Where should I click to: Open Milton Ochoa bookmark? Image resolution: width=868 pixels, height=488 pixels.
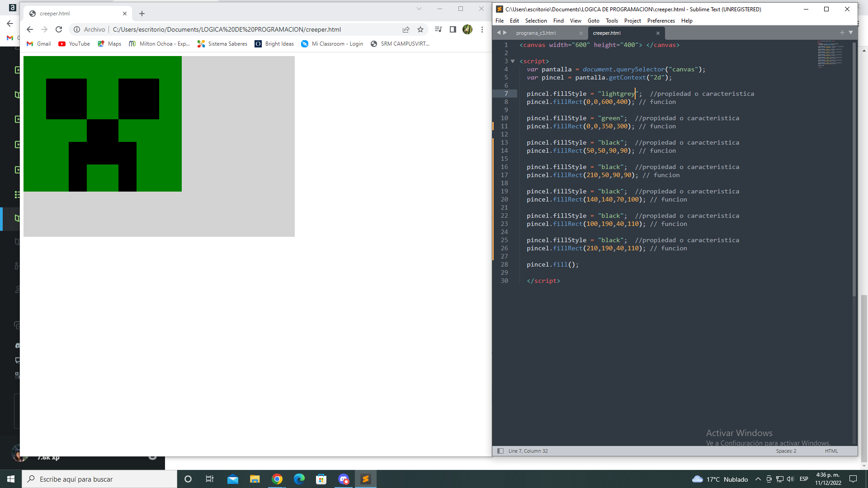159,44
